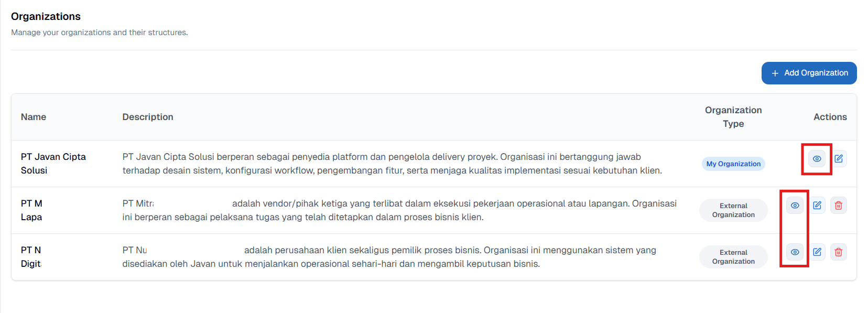Screen dimensions: 868x313
Task: Edit the PT M Lapa organization row
Action: pyautogui.click(x=817, y=206)
